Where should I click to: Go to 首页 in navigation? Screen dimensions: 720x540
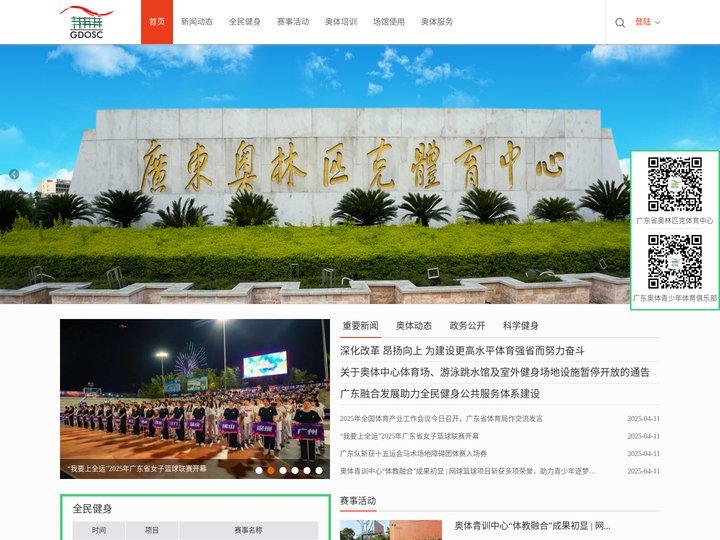pyautogui.click(x=157, y=22)
